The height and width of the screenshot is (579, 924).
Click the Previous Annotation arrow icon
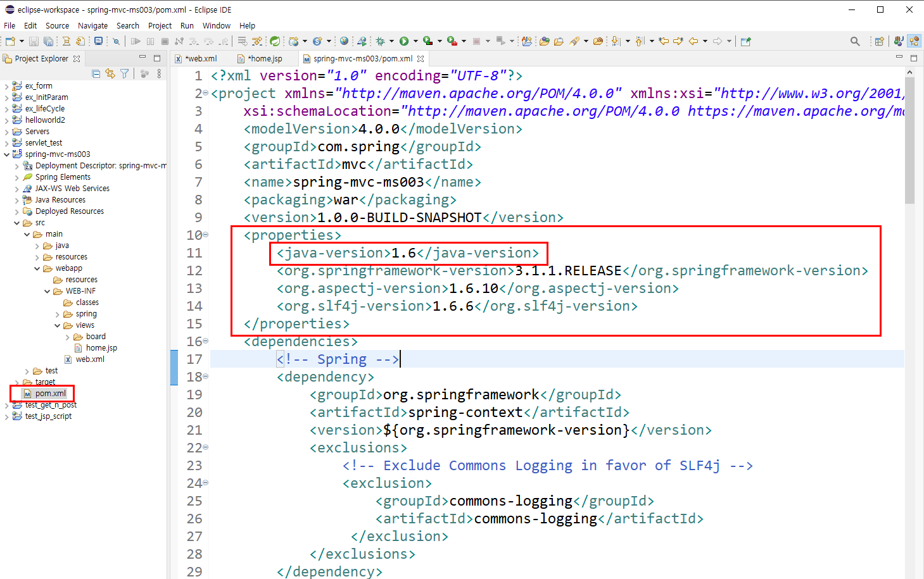tap(640, 41)
